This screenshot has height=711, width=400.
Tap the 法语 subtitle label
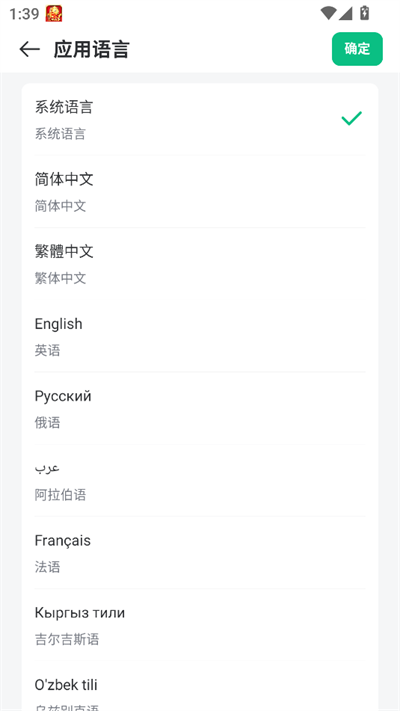(x=48, y=567)
